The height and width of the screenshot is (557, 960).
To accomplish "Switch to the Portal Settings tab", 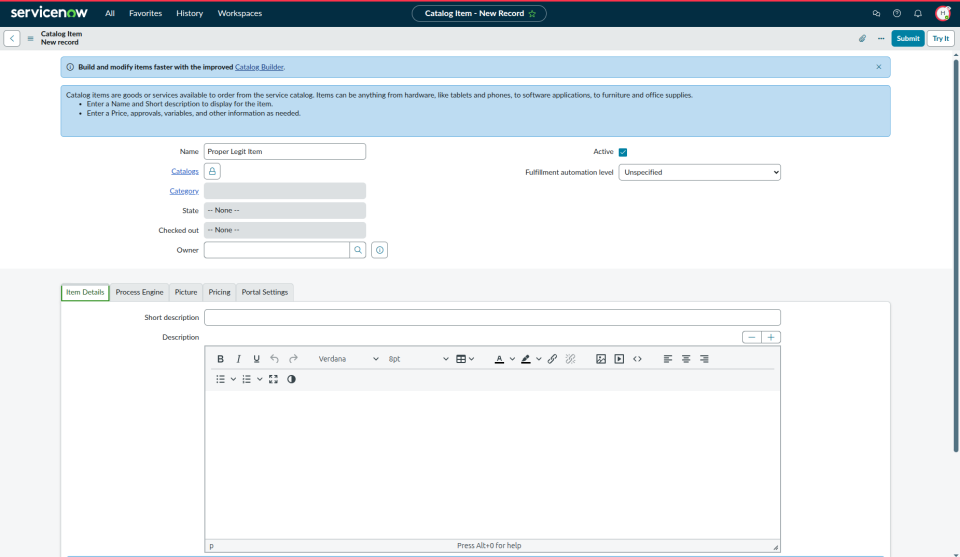I will tap(264, 293).
